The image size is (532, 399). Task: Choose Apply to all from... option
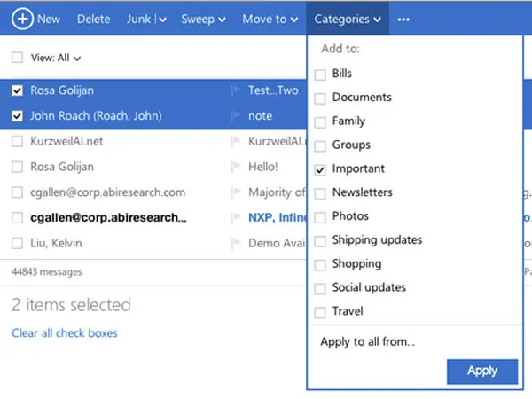[x=367, y=341]
